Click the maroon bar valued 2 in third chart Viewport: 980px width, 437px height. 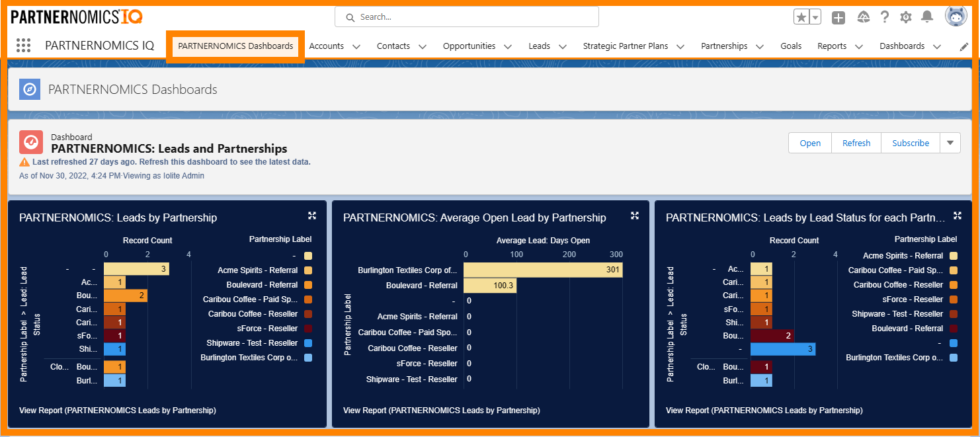coord(772,336)
